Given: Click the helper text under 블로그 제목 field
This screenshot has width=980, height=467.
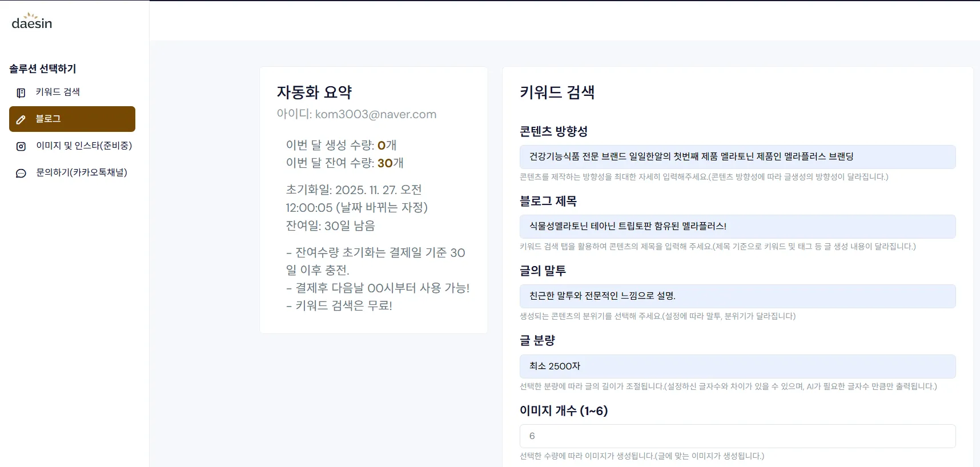Looking at the screenshot, I should tap(718, 247).
